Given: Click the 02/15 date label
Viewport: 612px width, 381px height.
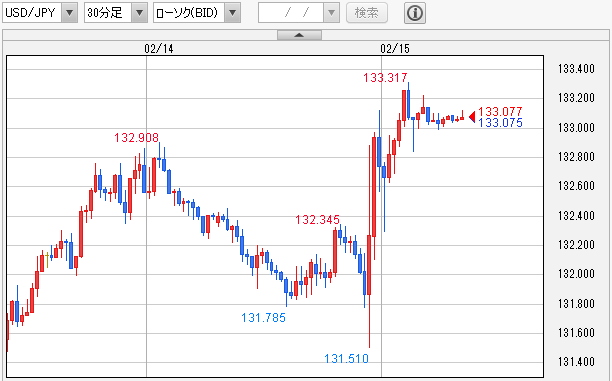Looking at the screenshot, I should pyautogui.click(x=395, y=49).
